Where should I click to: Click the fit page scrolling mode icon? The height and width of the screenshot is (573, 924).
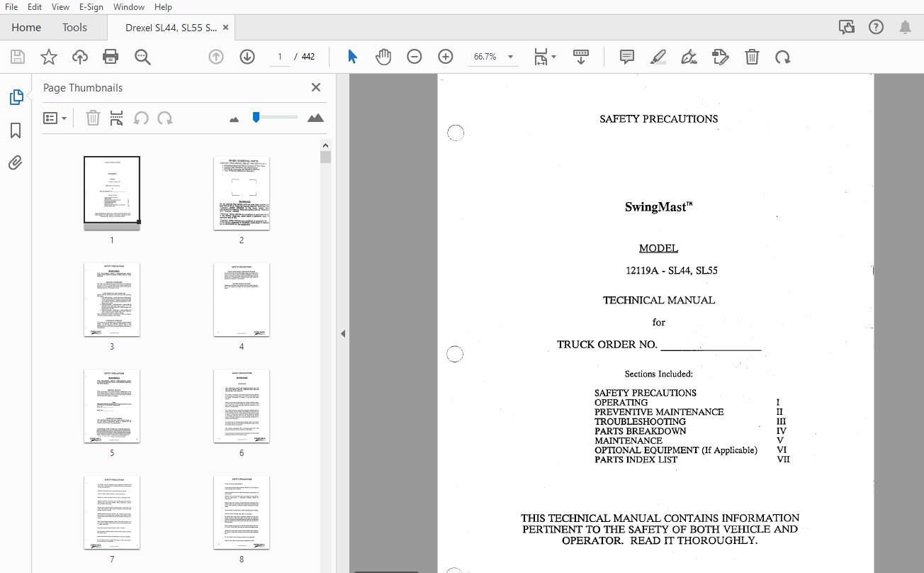coord(541,57)
